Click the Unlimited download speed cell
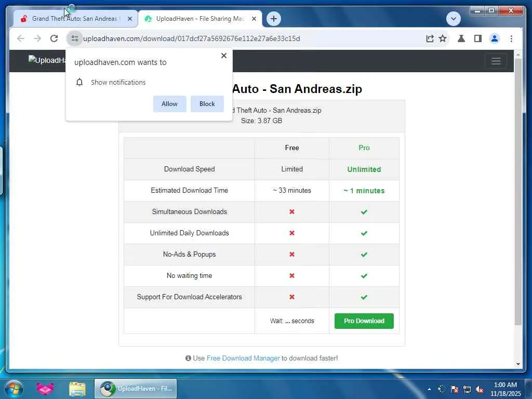Viewport: 532px width, 399px height. pos(364,169)
